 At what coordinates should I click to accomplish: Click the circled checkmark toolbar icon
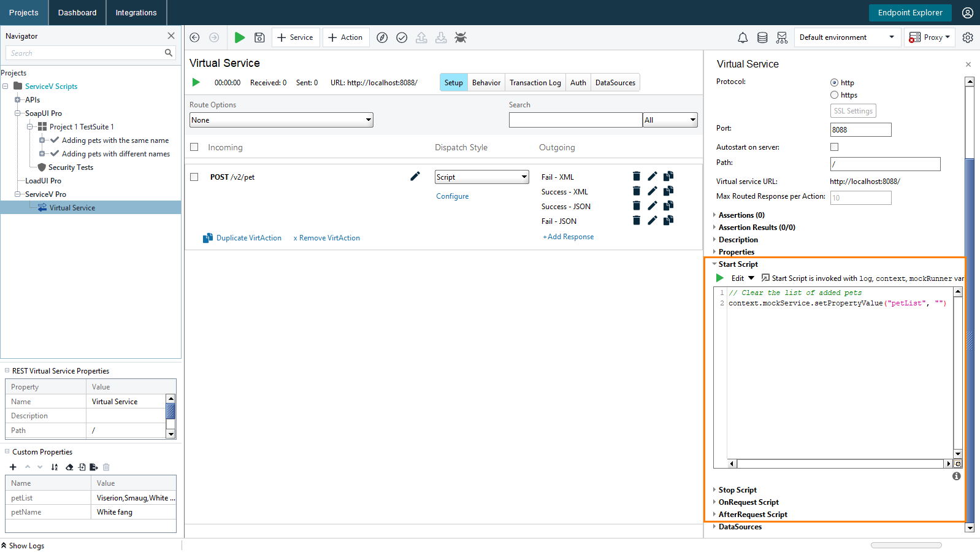[402, 37]
